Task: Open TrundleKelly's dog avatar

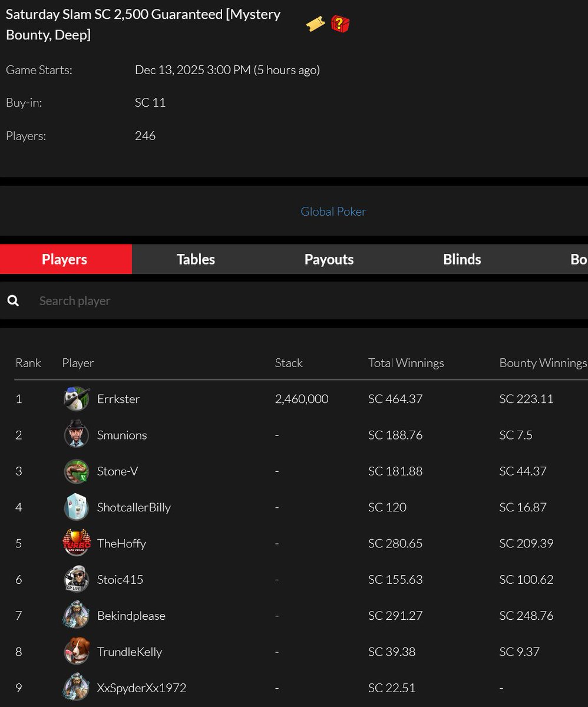Action: (x=77, y=652)
